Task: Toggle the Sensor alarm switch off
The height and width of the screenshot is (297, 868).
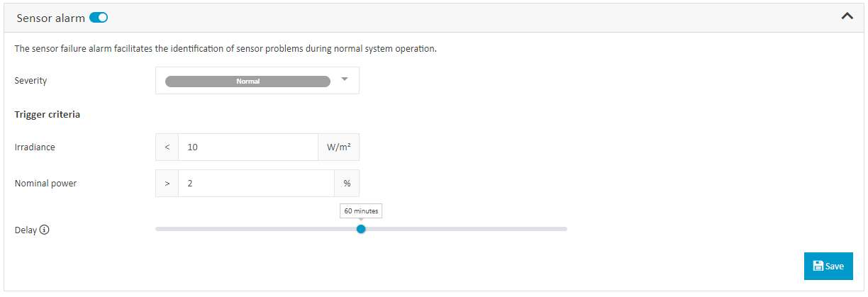Action: [99, 18]
